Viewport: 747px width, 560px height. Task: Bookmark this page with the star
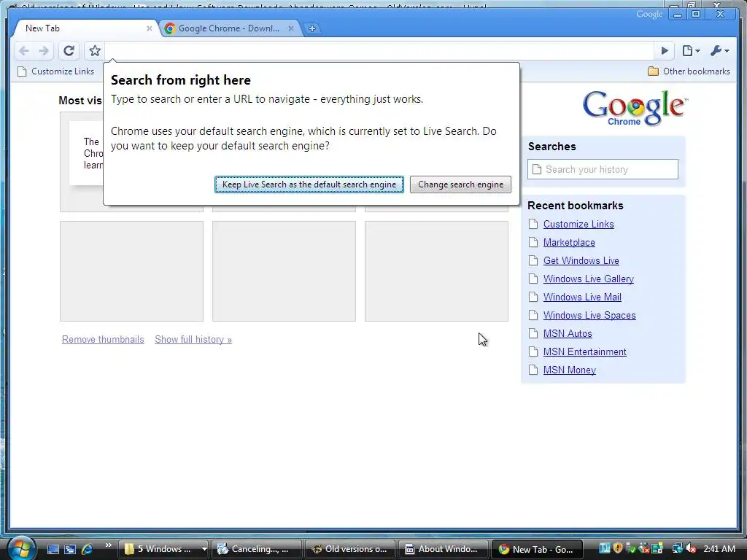click(94, 50)
